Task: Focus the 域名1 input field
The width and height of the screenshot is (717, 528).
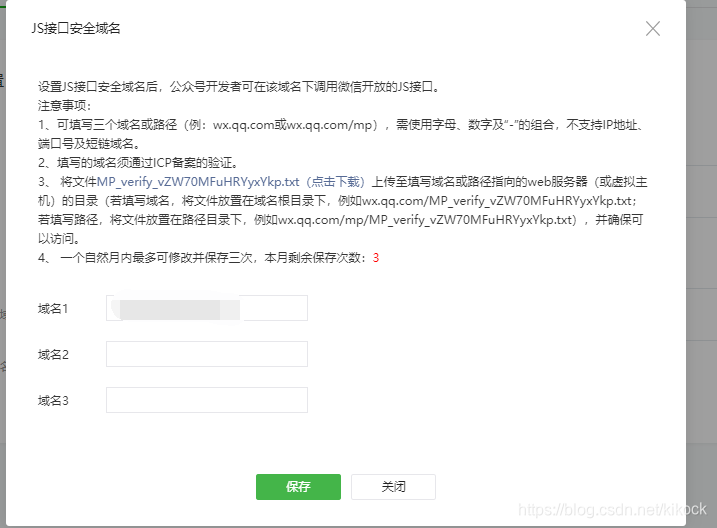Action: [x=207, y=308]
